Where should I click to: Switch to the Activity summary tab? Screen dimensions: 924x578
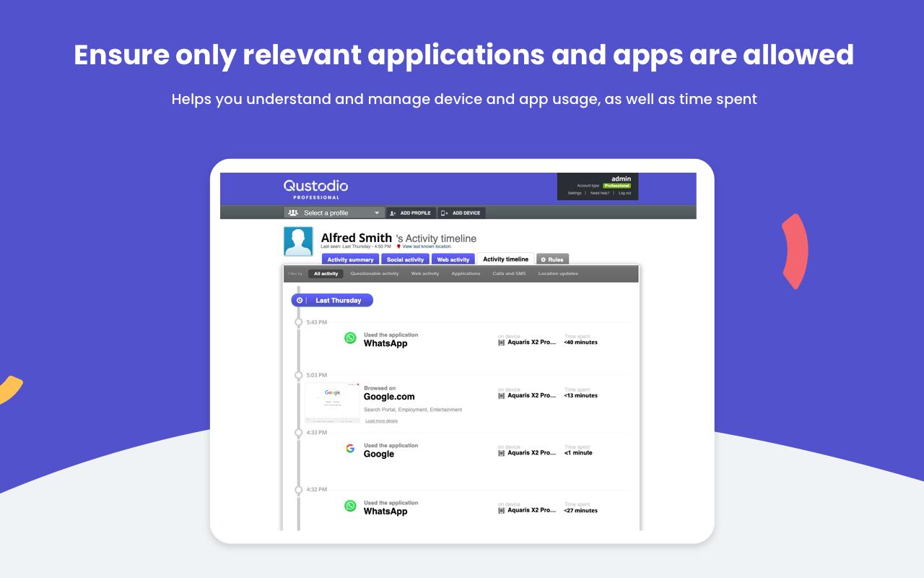coord(350,259)
